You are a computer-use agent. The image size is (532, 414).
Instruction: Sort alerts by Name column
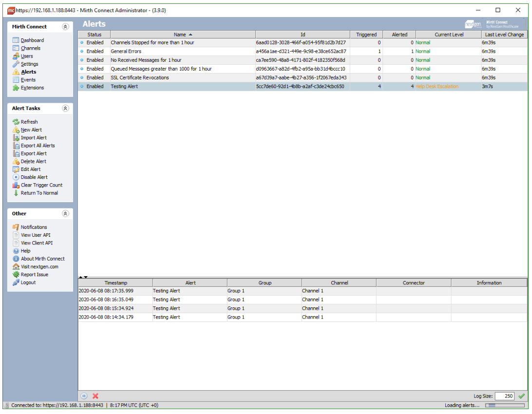click(183, 35)
